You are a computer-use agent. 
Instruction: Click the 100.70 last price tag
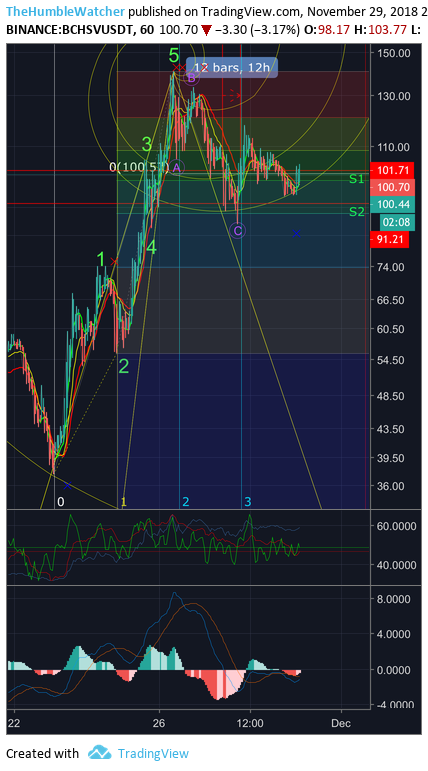tap(393, 187)
